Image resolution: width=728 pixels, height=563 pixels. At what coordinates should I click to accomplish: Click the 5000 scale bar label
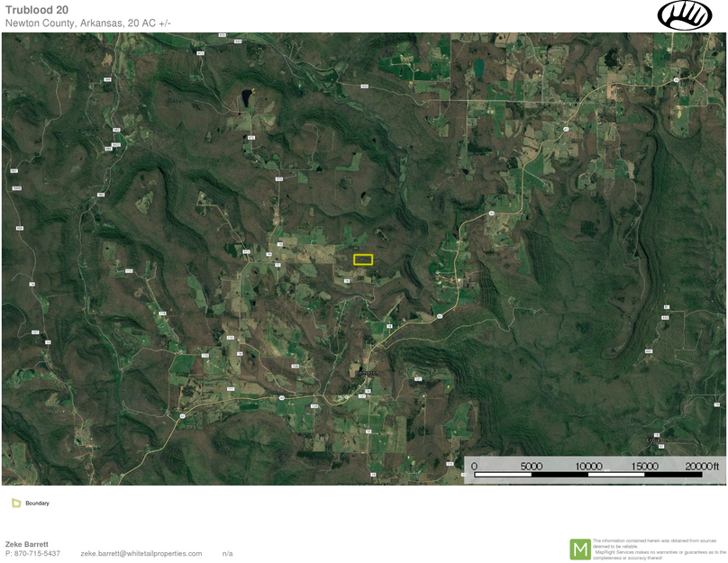[x=532, y=466]
